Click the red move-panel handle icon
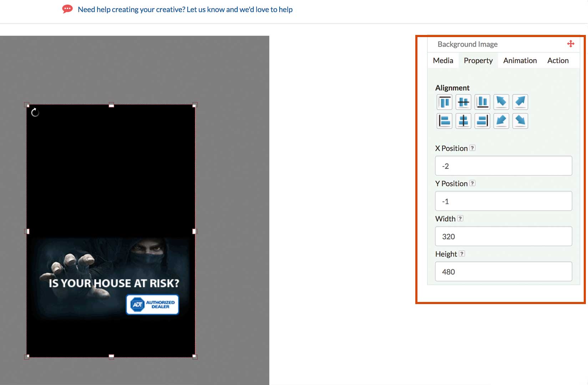 click(571, 44)
